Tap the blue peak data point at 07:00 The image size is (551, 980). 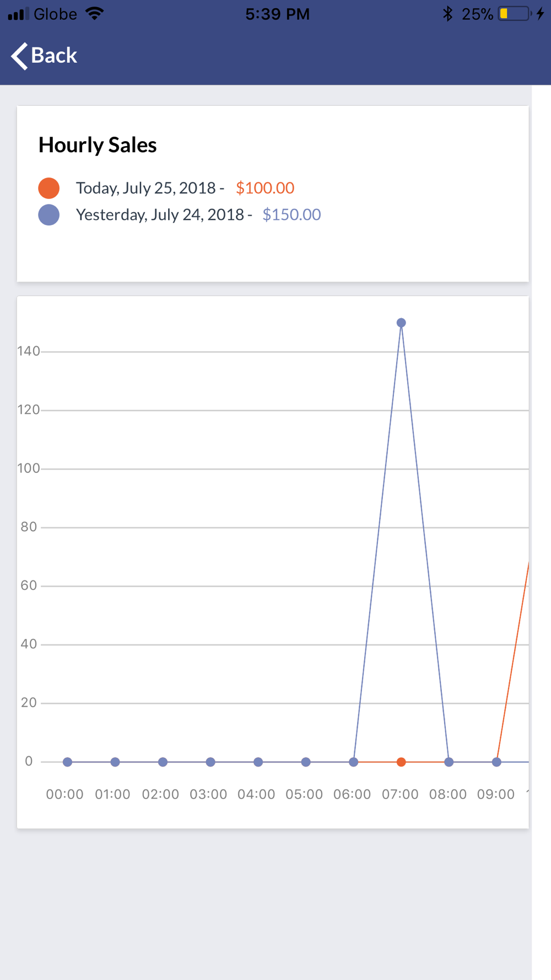401,323
